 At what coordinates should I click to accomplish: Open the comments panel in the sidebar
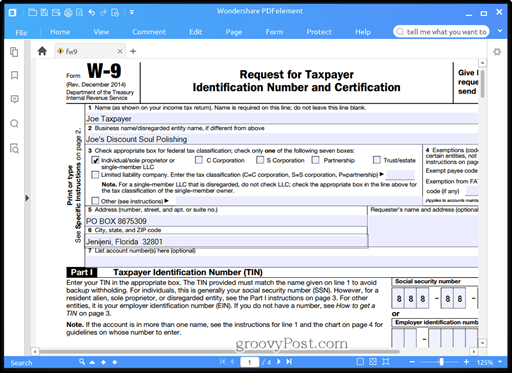(14, 99)
